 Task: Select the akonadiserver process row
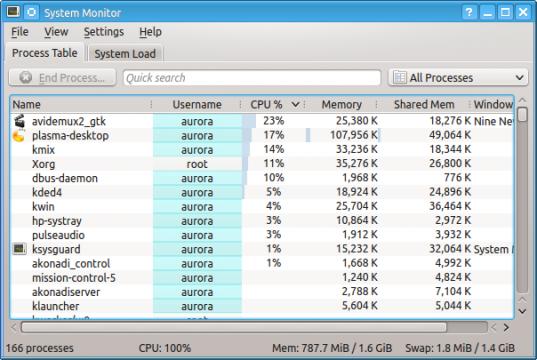(262, 292)
